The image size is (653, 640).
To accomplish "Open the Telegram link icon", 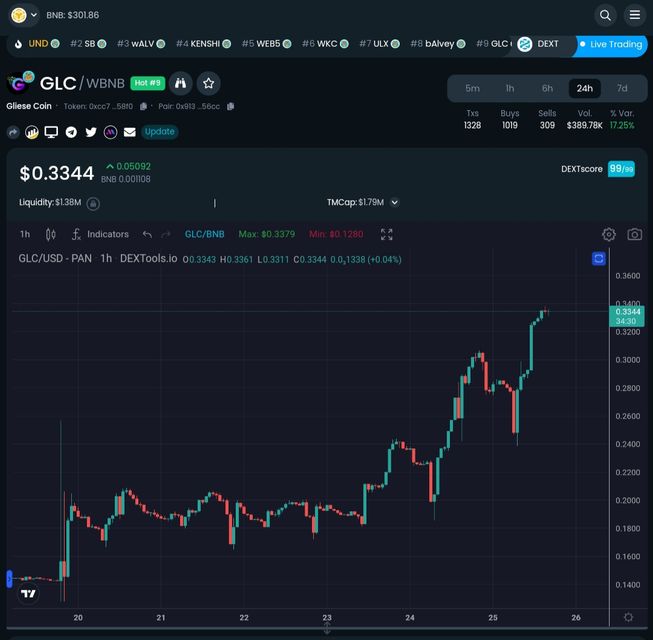I will click(x=71, y=132).
